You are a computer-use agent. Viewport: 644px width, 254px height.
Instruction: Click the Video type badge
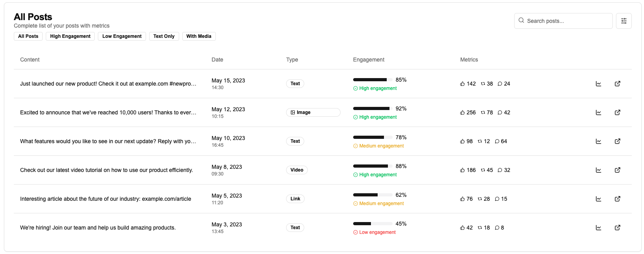[297, 170]
